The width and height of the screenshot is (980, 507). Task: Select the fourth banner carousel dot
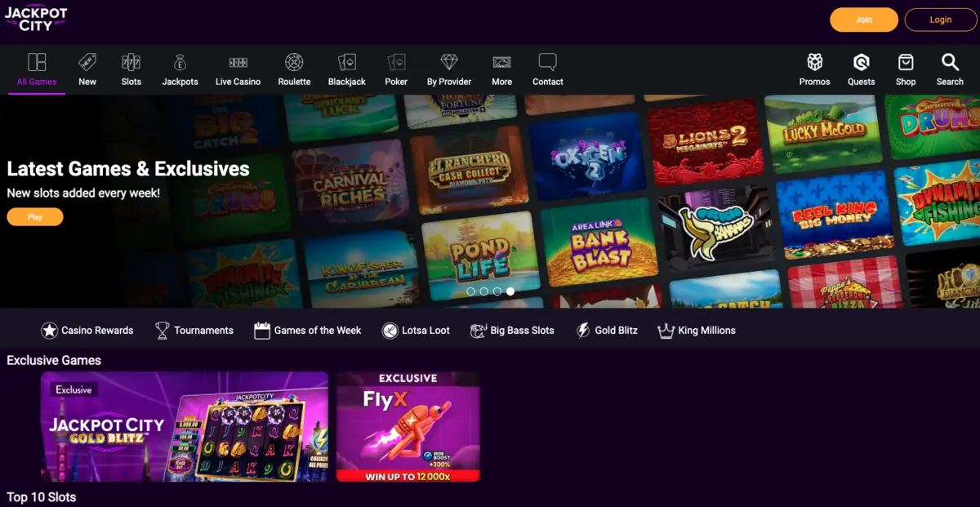(510, 291)
